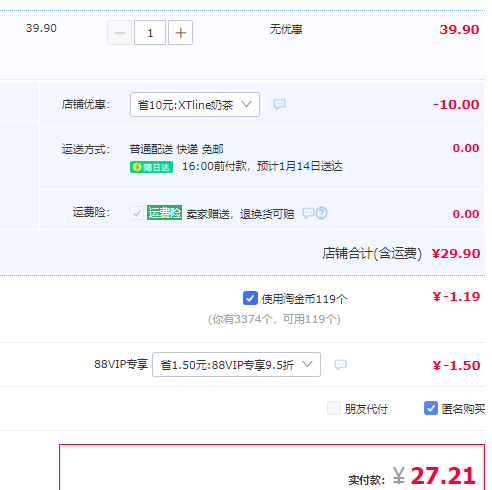Viewport: 492px width, 490px height.
Task: Click the 使用淘金币119个 label text
Action: (304, 299)
